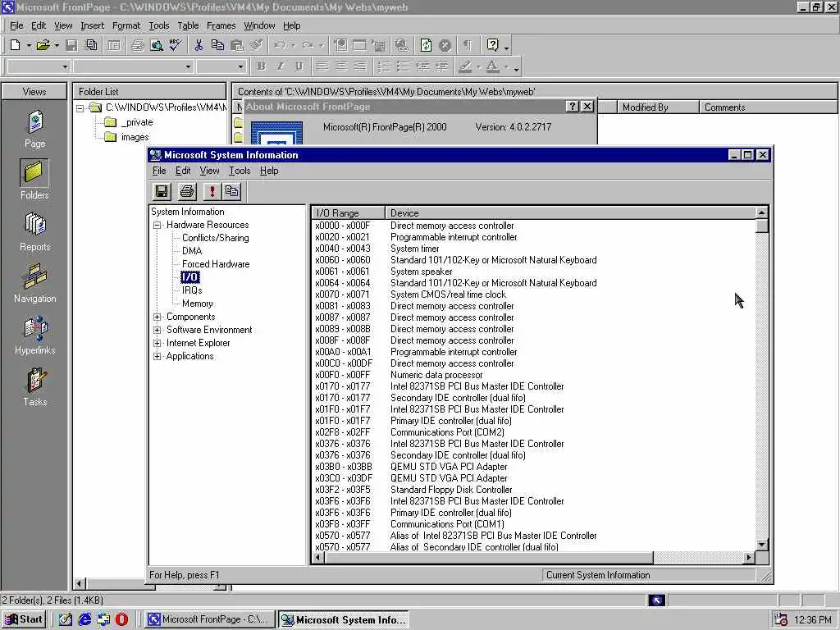Open Edit menu in System Information
Image resolution: width=840 pixels, height=630 pixels.
point(183,171)
